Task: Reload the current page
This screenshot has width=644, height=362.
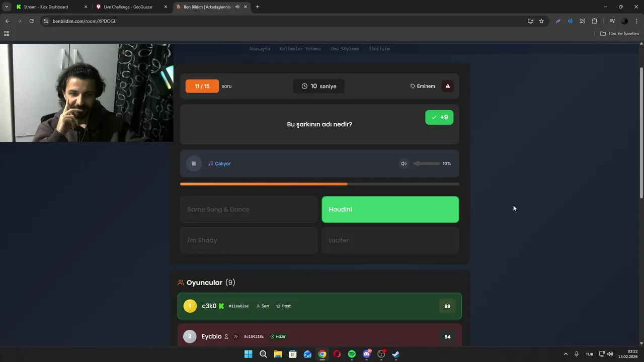Action: coord(31,21)
